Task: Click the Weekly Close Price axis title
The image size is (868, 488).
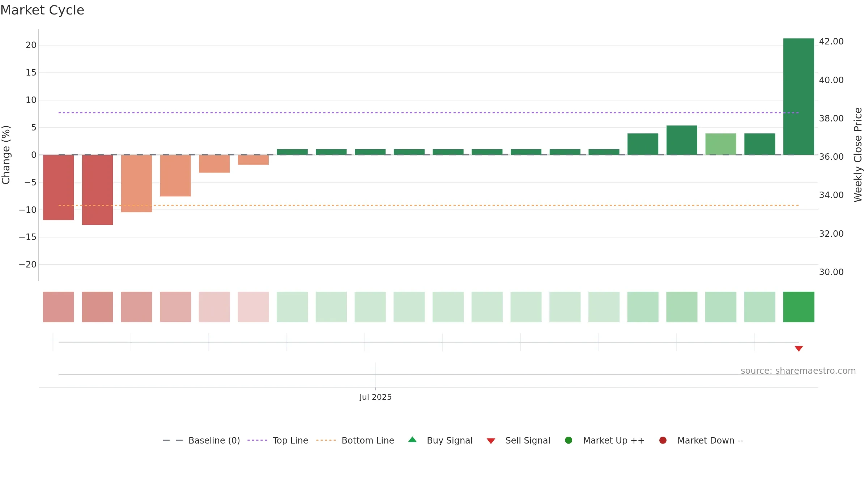Action: pyautogui.click(x=858, y=155)
